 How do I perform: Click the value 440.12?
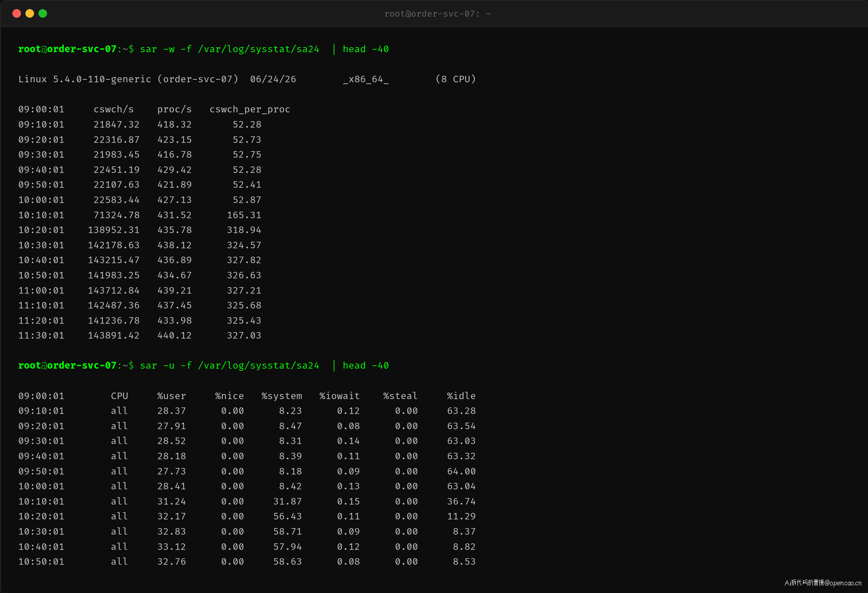(x=174, y=336)
